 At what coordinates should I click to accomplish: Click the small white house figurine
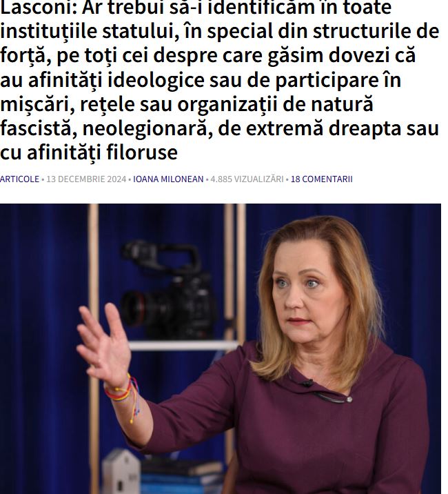tap(121, 472)
